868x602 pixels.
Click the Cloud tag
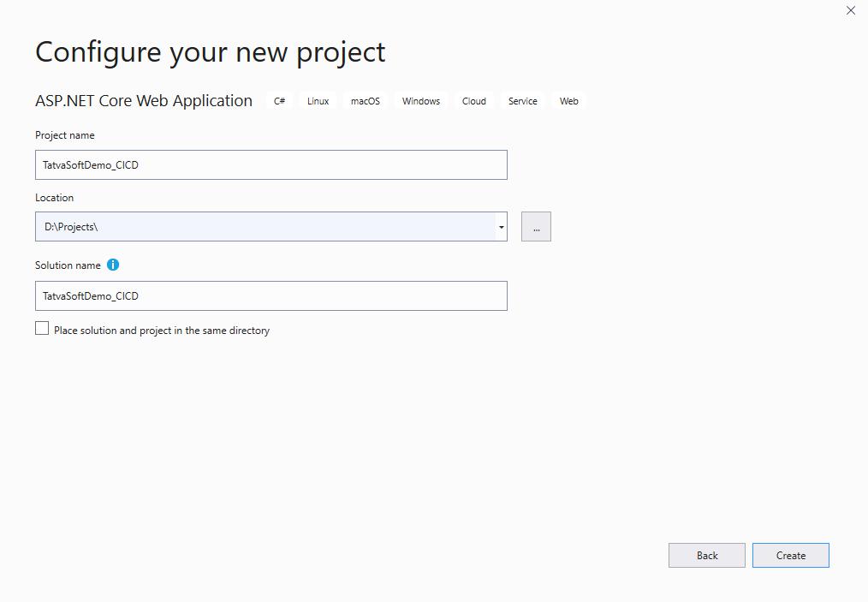pyautogui.click(x=474, y=101)
